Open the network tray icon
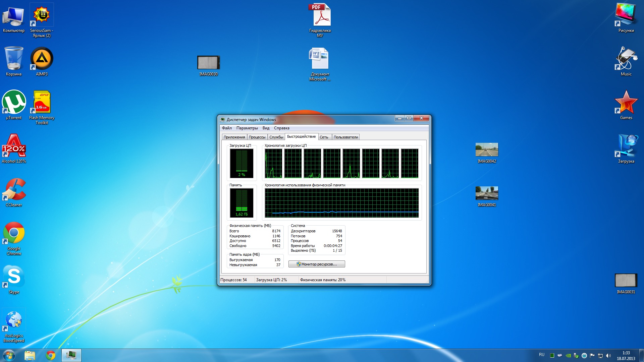 [600, 356]
